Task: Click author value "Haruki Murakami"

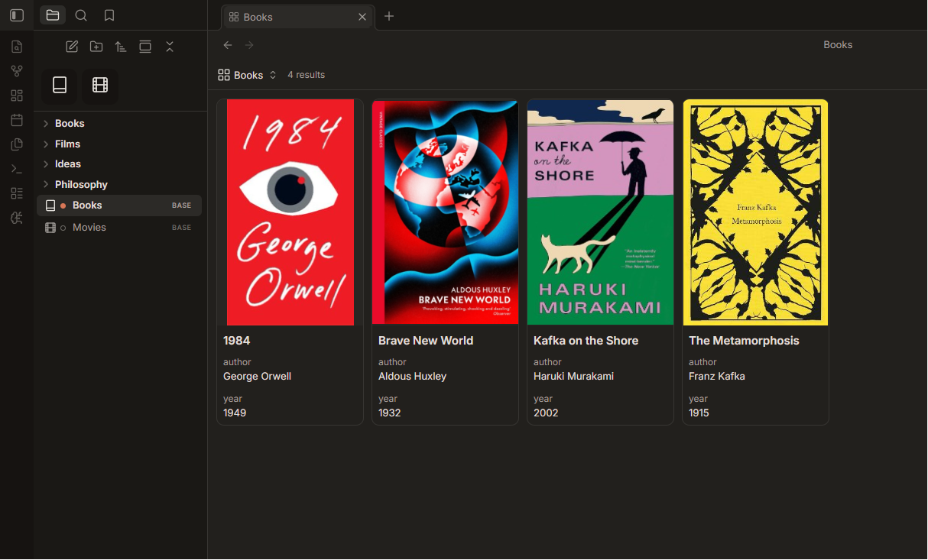Action: click(573, 377)
